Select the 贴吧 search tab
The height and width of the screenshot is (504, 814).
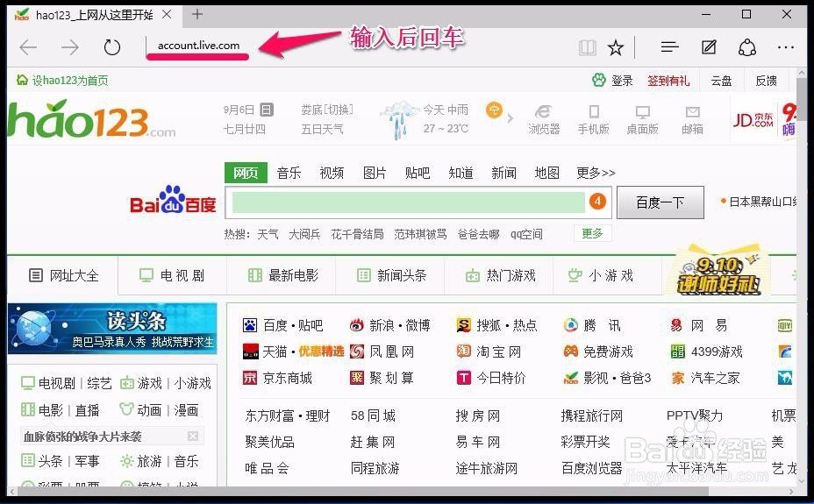click(418, 173)
